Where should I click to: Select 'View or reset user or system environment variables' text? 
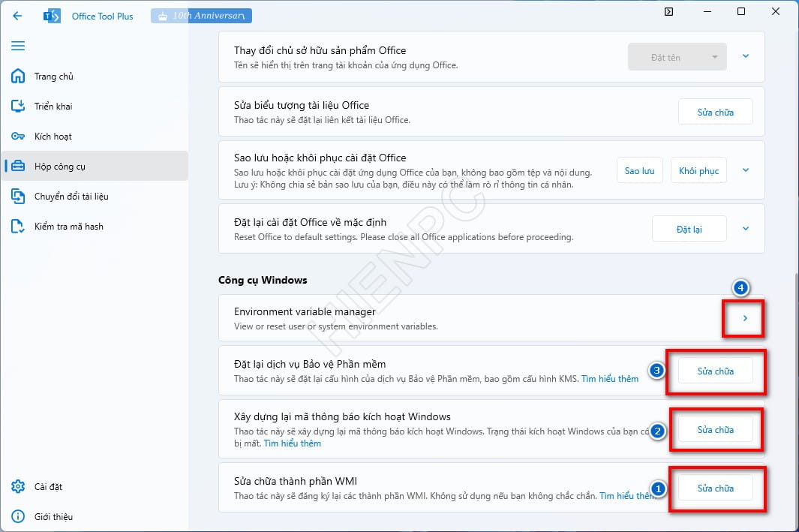[336, 326]
